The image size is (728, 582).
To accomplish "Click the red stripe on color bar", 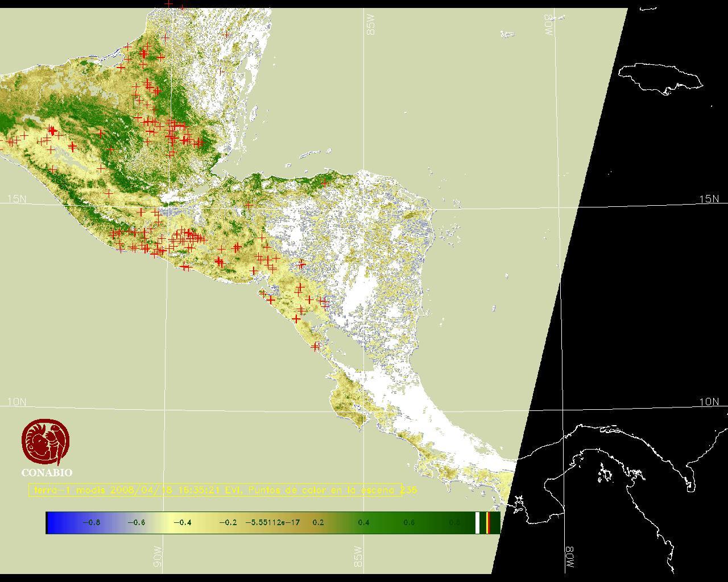I will [488, 523].
